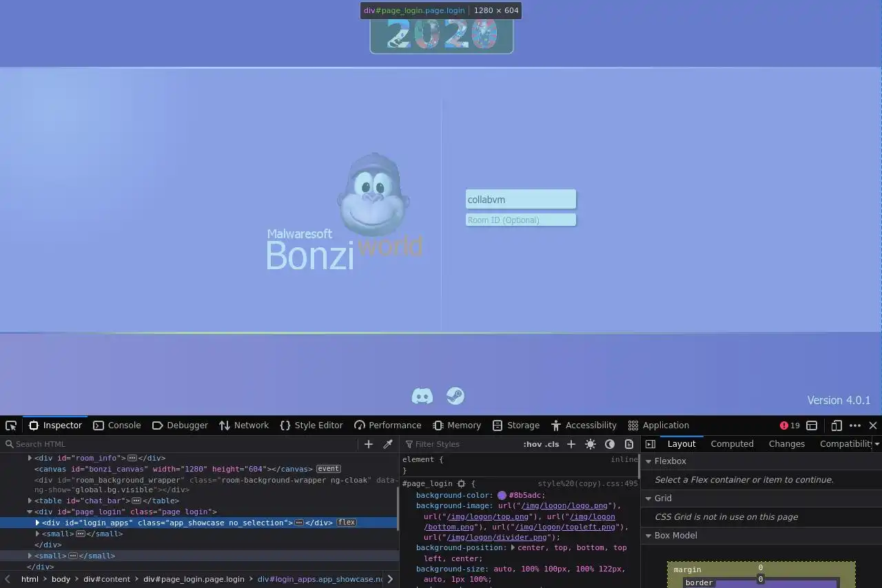The height and width of the screenshot is (588, 882).
Task: Select the div#page_login.page.login breadcrumb
Action: (194, 579)
